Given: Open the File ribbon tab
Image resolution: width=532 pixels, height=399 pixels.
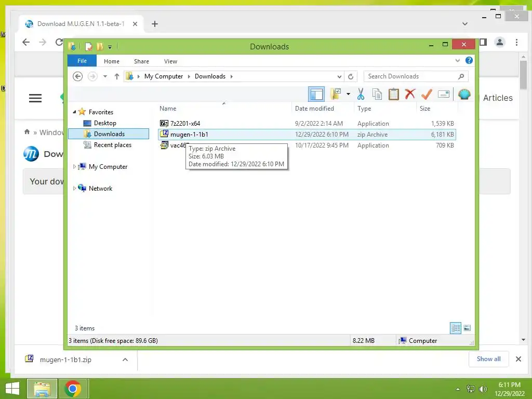Looking at the screenshot, I should [x=82, y=61].
